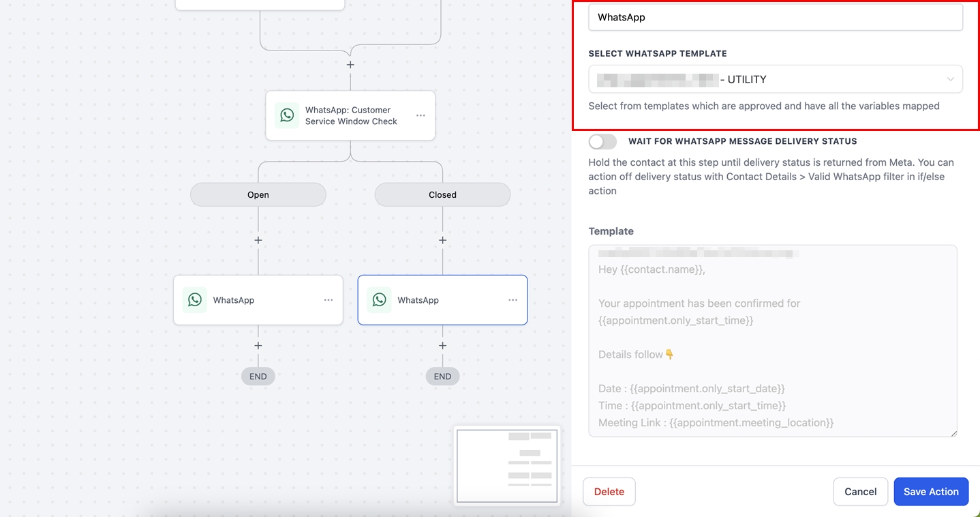Add step with plus below Open branch label
This screenshot has width=980, height=517.
pos(258,240)
